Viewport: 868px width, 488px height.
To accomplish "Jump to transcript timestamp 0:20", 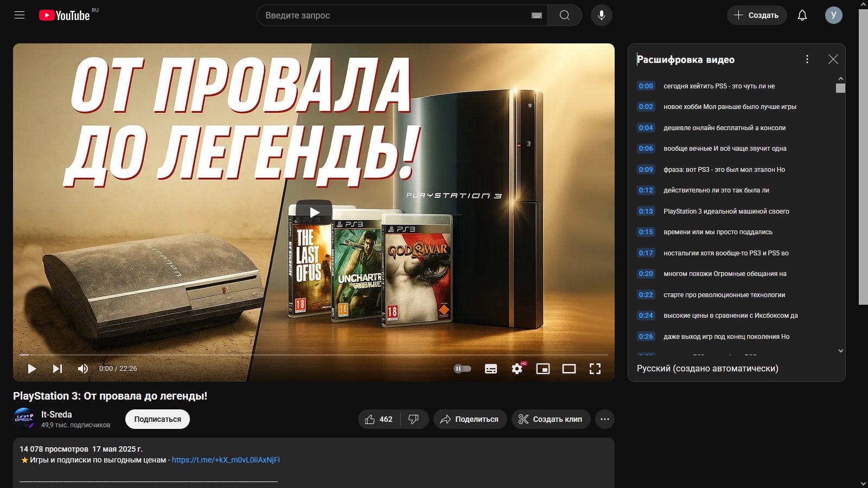I will (x=646, y=274).
